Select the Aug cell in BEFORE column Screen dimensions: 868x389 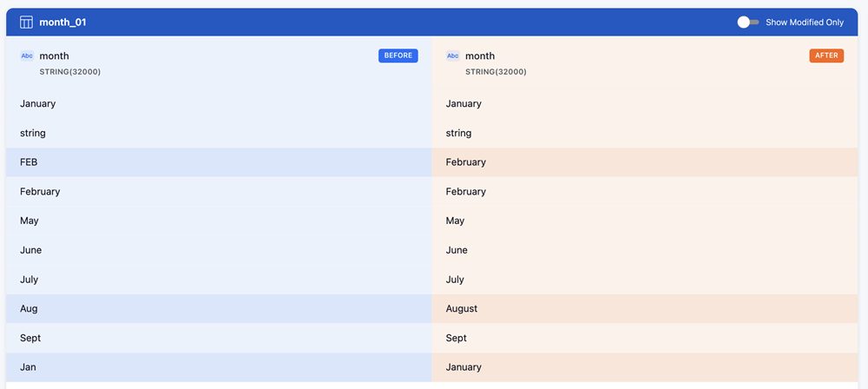click(x=29, y=309)
